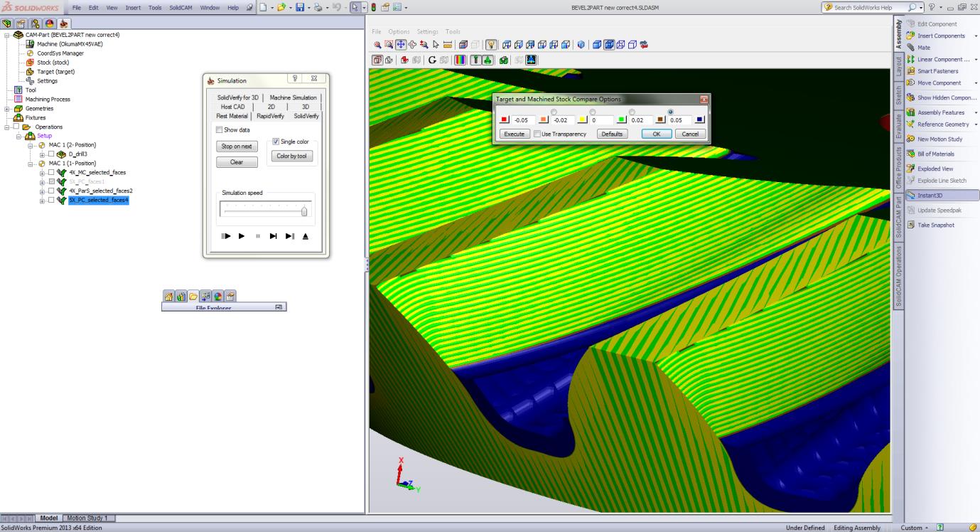Click the Clear button in Simulation
980x532 pixels.
tap(237, 162)
